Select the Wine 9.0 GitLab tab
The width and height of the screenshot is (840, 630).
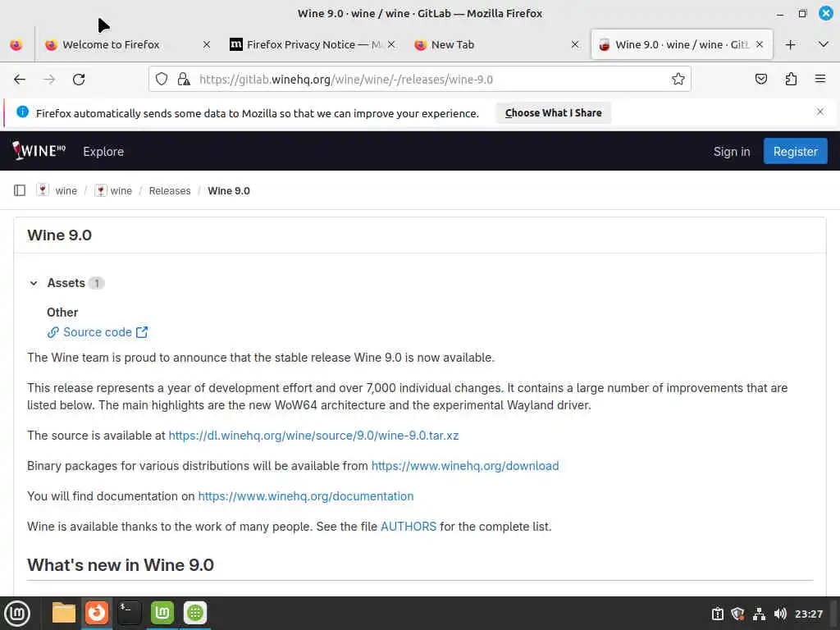(682, 45)
